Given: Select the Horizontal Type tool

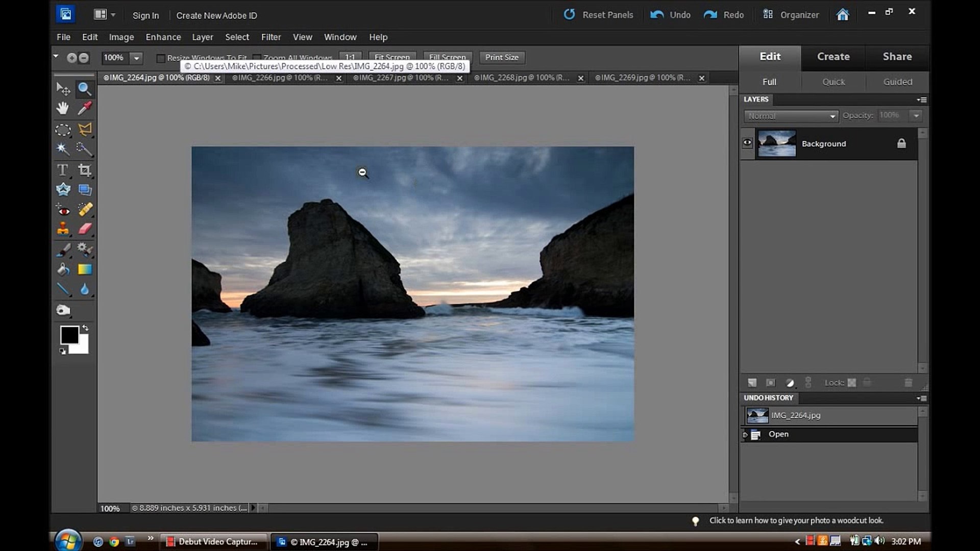Looking at the screenshot, I should 62,170.
